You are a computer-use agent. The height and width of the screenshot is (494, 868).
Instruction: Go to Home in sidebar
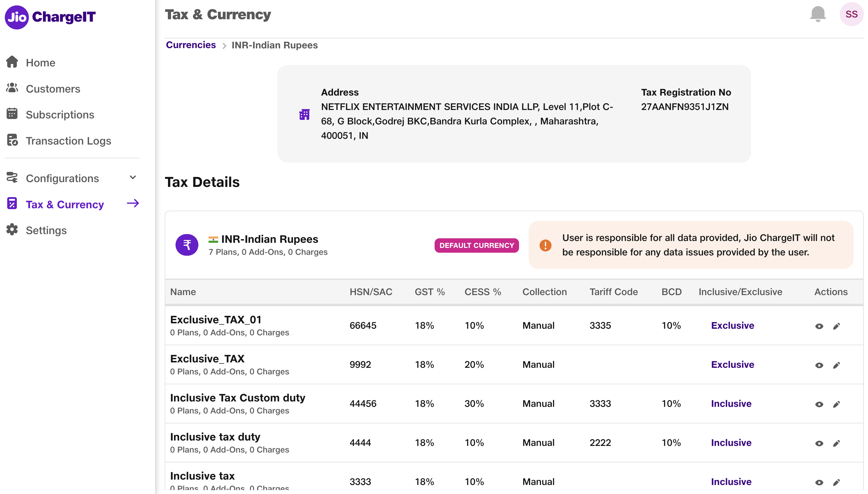[x=41, y=63]
